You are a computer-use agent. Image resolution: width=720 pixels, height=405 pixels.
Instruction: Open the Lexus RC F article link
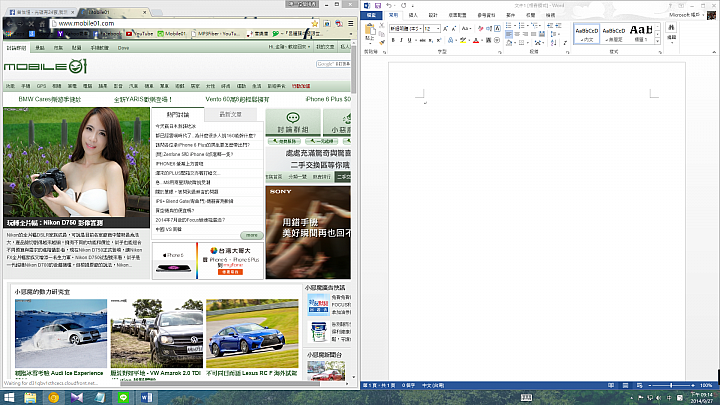click(252, 373)
